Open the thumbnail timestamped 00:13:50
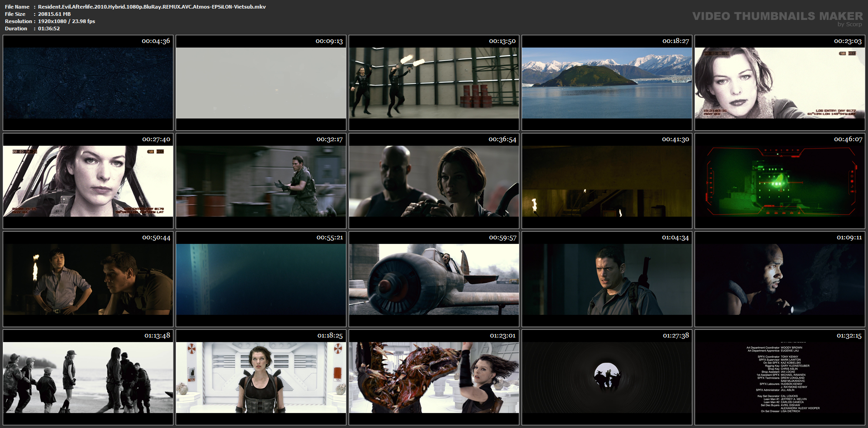Screen dimensions: 868x428 pos(434,83)
